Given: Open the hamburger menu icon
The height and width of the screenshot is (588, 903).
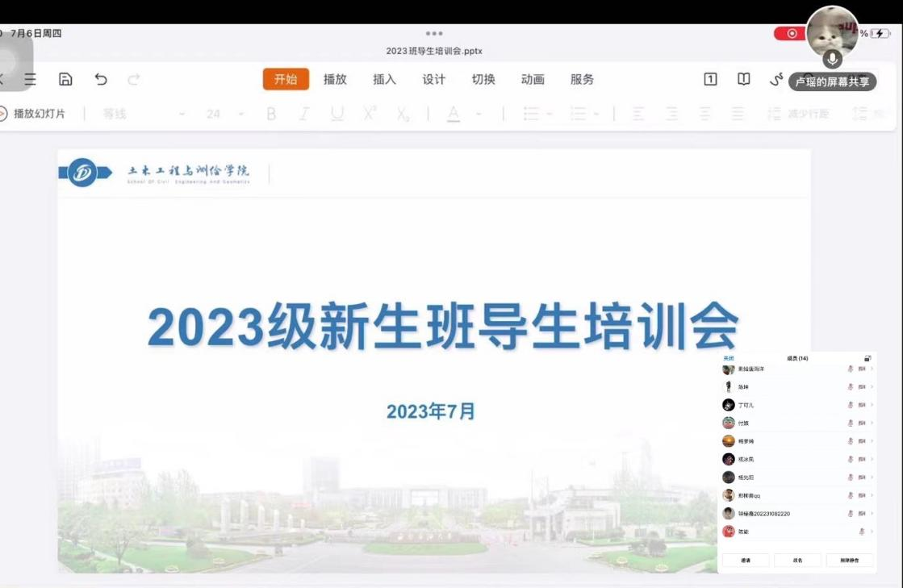Looking at the screenshot, I should pyautogui.click(x=30, y=79).
